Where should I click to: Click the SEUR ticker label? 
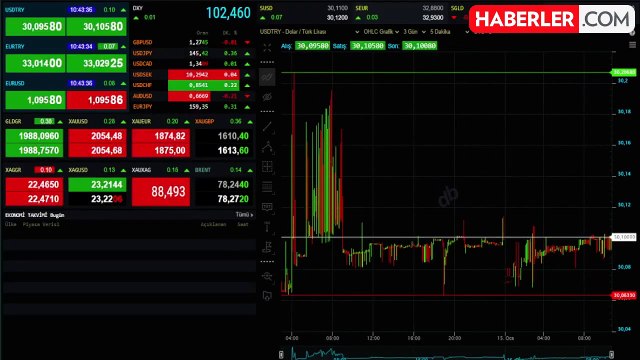[x=362, y=8]
